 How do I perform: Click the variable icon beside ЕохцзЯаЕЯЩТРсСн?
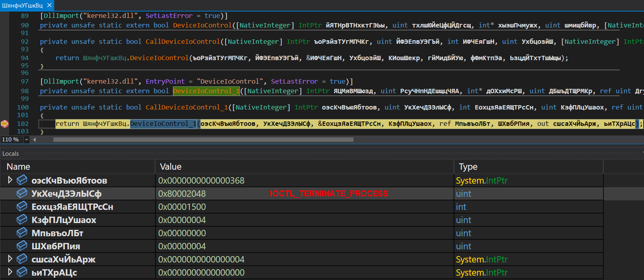[23, 207]
